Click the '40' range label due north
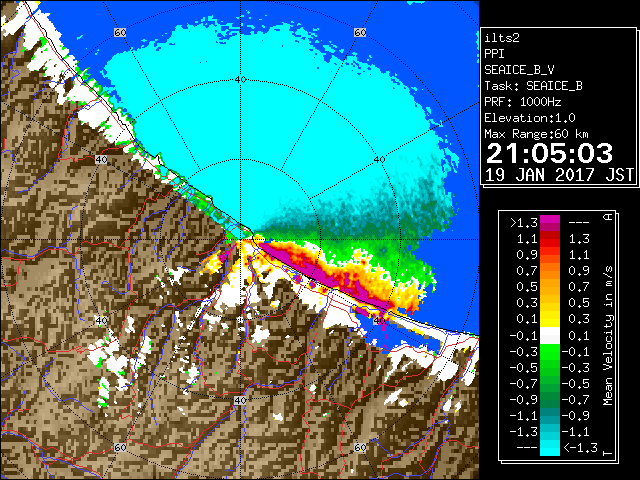The width and height of the screenshot is (640, 480). coord(240,80)
